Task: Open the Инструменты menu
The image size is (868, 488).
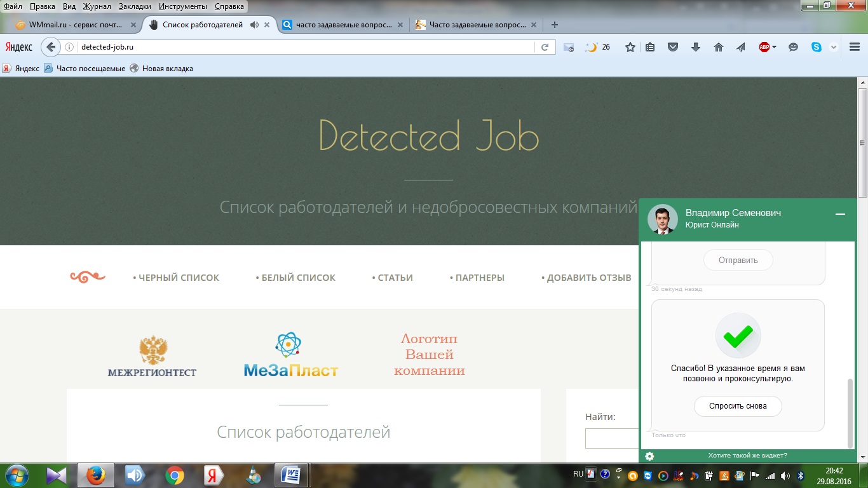Action: pyautogui.click(x=183, y=6)
